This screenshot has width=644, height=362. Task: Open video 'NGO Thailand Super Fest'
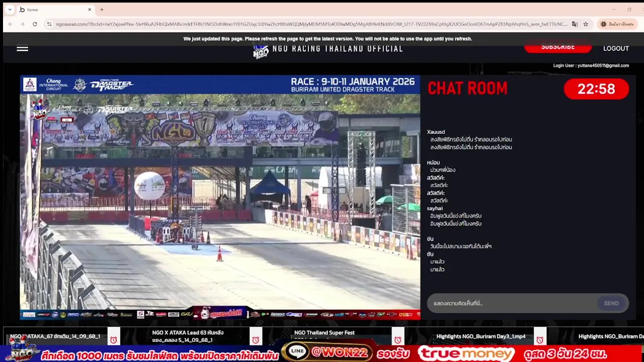click(x=325, y=333)
